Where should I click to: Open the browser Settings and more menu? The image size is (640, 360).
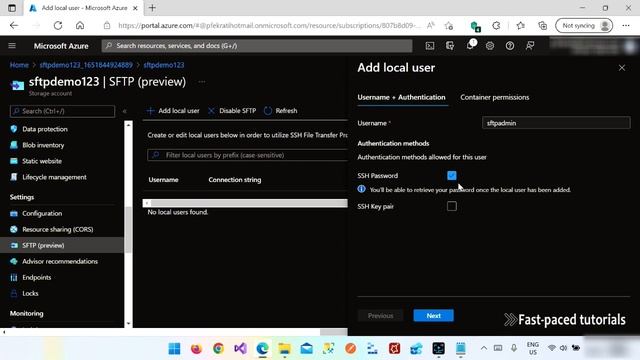tap(626, 26)
